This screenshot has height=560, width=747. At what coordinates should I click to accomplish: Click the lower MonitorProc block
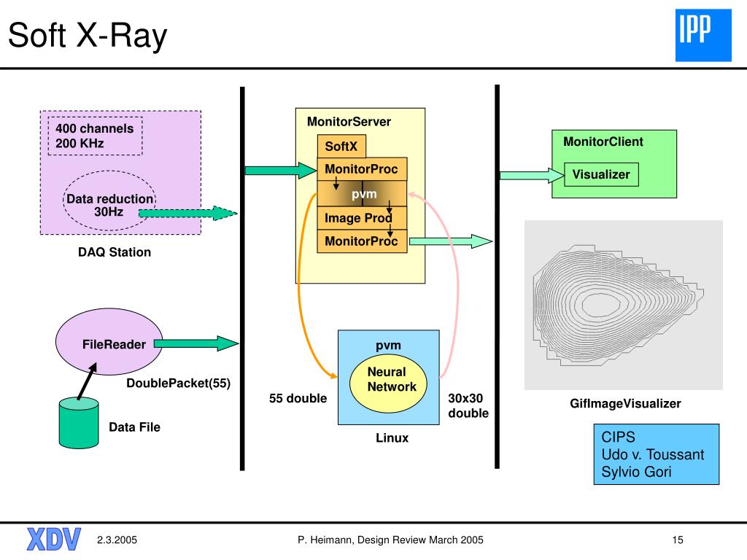(362, 241)
